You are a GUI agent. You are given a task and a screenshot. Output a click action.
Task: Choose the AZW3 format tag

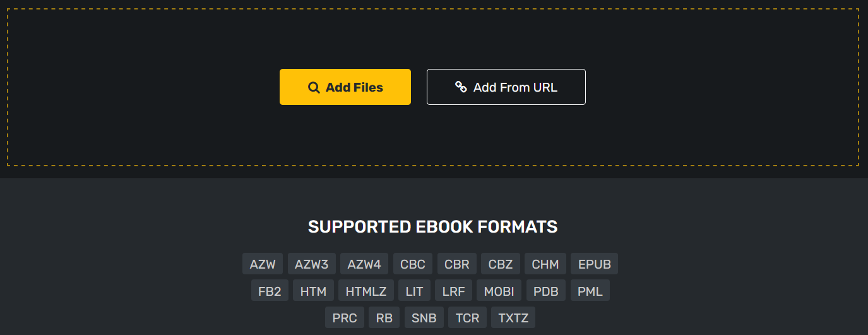(311, 264)
